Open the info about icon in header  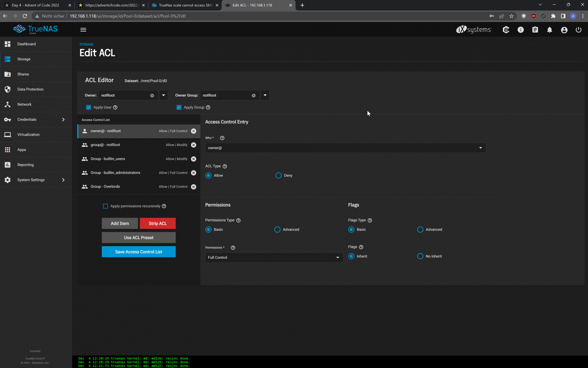tap(521, 30)
